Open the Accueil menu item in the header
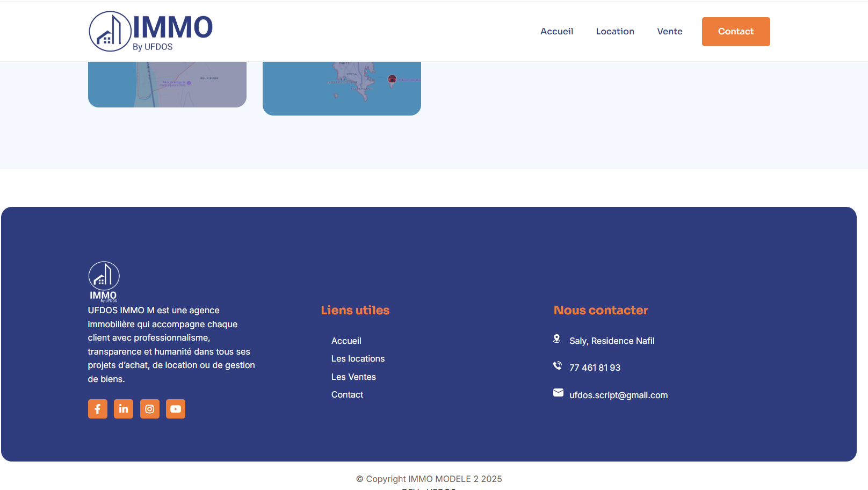The width and height of the screenshot is (868, 490). coord(556,32)
